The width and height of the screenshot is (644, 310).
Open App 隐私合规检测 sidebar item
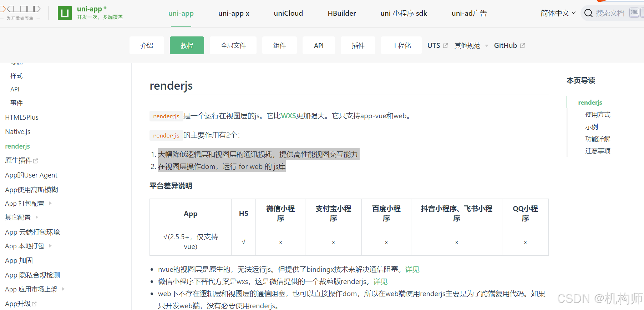pyautogui.click(x=32, y=275)
